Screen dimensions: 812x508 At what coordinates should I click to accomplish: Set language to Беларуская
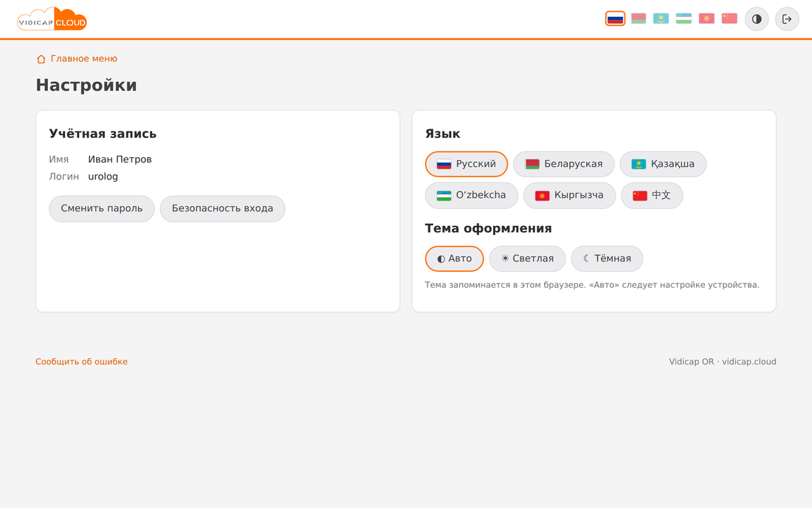click(563, 164)
